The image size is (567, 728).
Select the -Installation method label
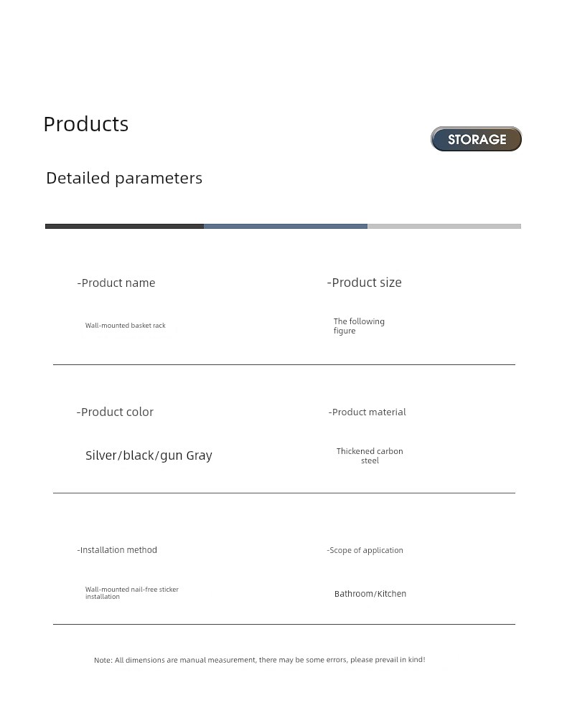click(x=117, y=549)
